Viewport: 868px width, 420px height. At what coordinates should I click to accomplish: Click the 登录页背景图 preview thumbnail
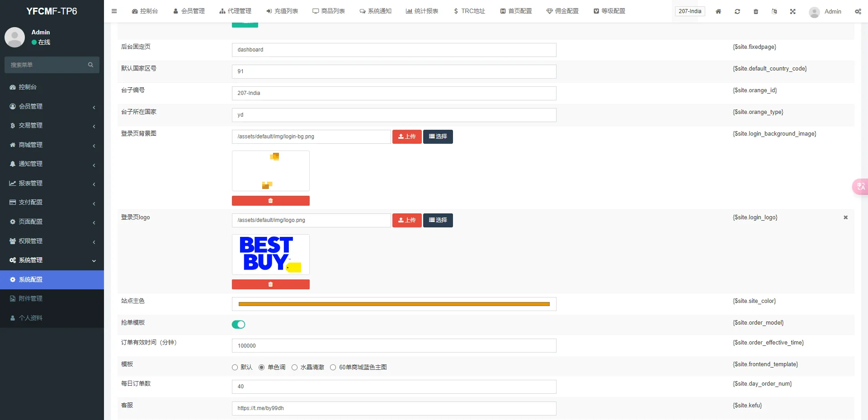click(x=271, y=171)
